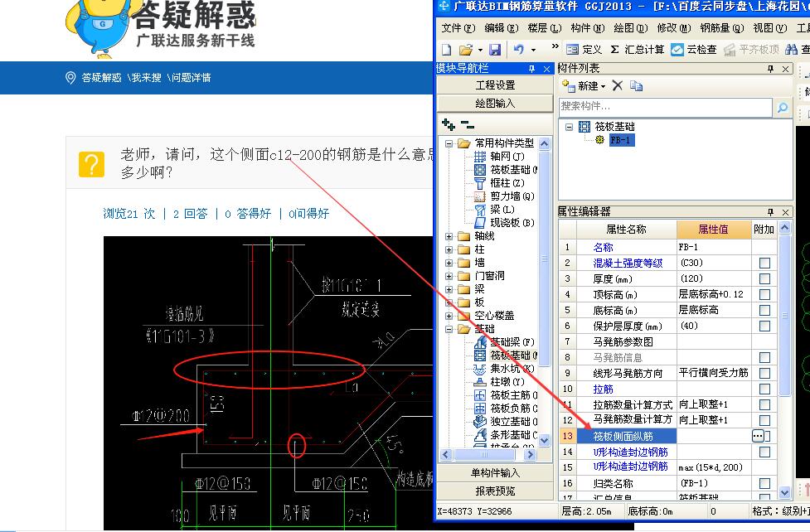
Task: Expand the 空心楼盖 folder
Action: tap(449, 316)
